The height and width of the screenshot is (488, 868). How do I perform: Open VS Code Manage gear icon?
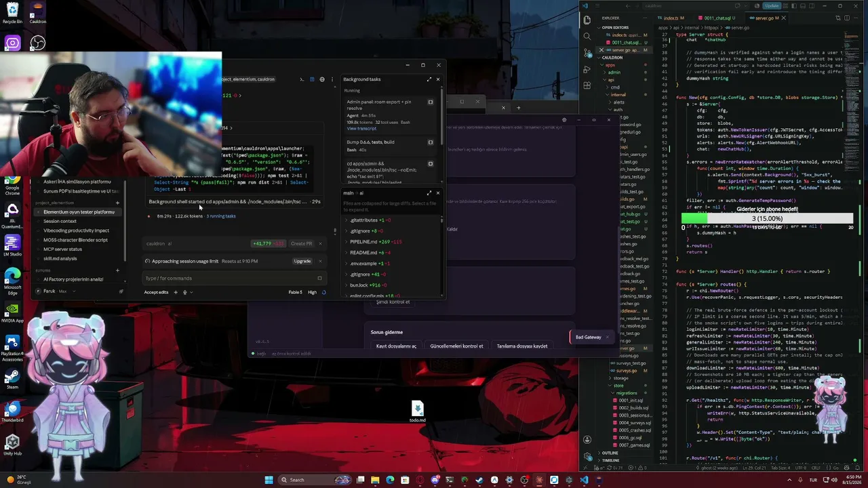[587, 455]
